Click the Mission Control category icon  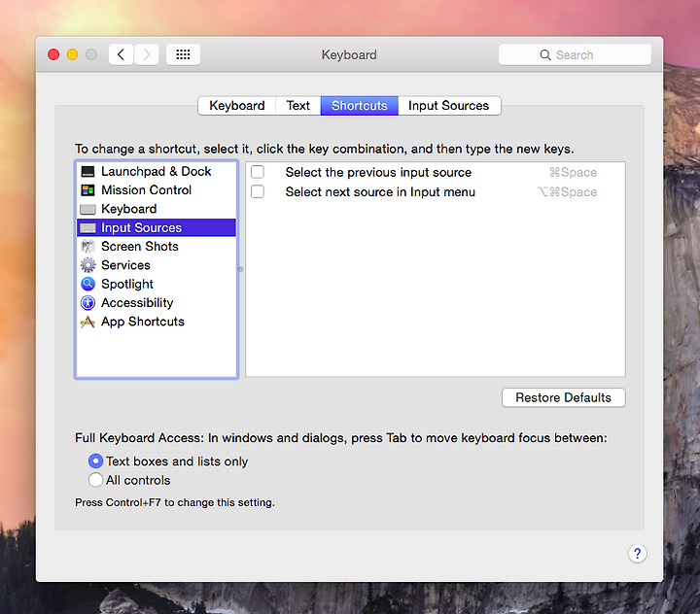coord(87,190)
